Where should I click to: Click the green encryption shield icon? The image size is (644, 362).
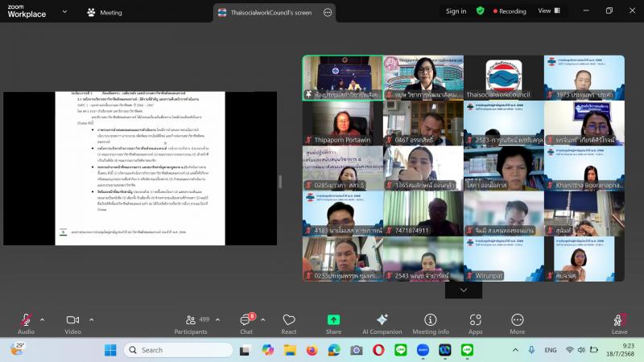pos(480,10)
